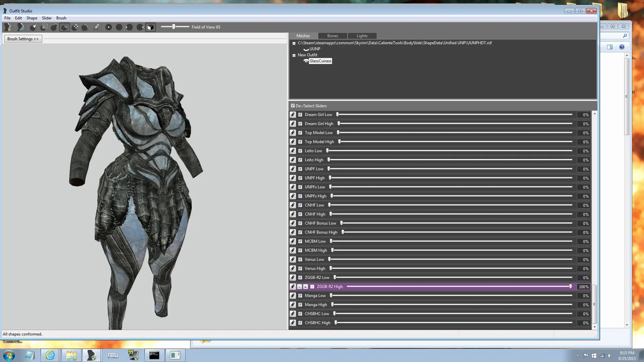Viewport: 644px width, 362px height.
Task: Select the Move/Transform tool icon
Action: [x=75, y=27]
